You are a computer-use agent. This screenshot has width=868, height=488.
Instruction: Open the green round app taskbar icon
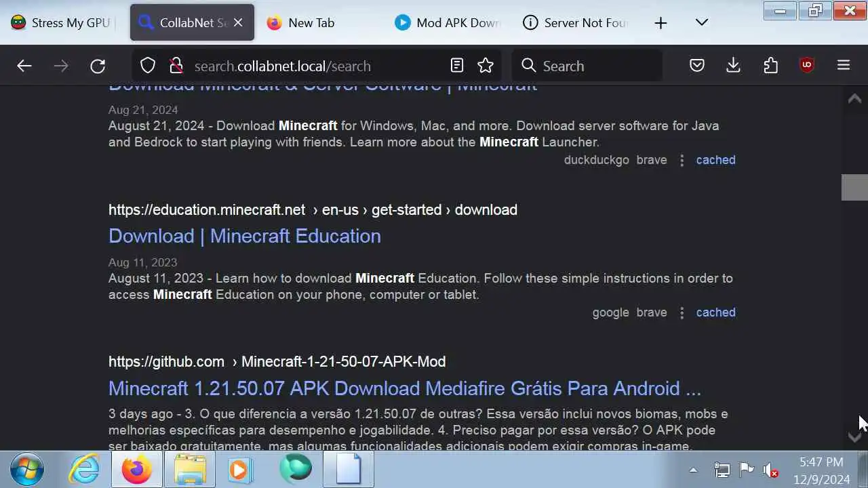tap(296, 469)
